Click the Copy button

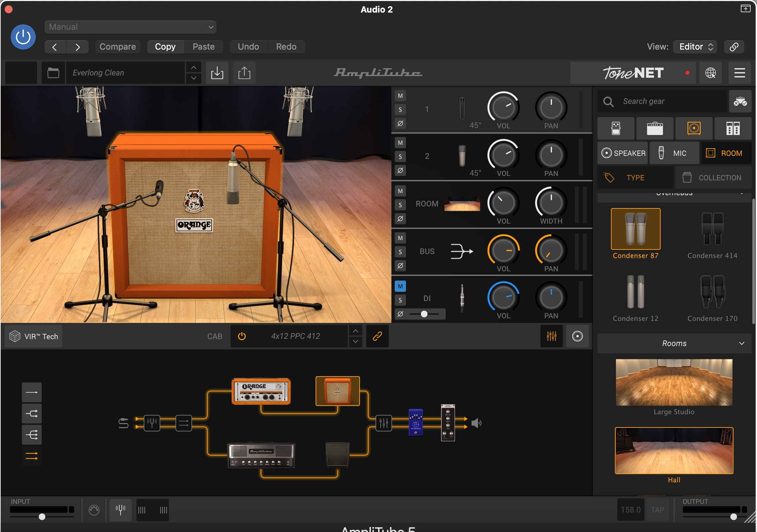click(x=165, y=47)
